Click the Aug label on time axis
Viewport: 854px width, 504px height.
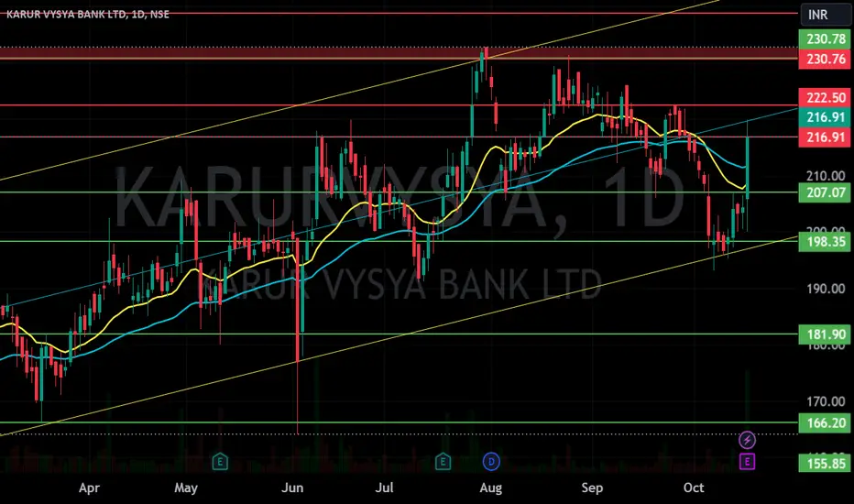click(x=491, y=488)
